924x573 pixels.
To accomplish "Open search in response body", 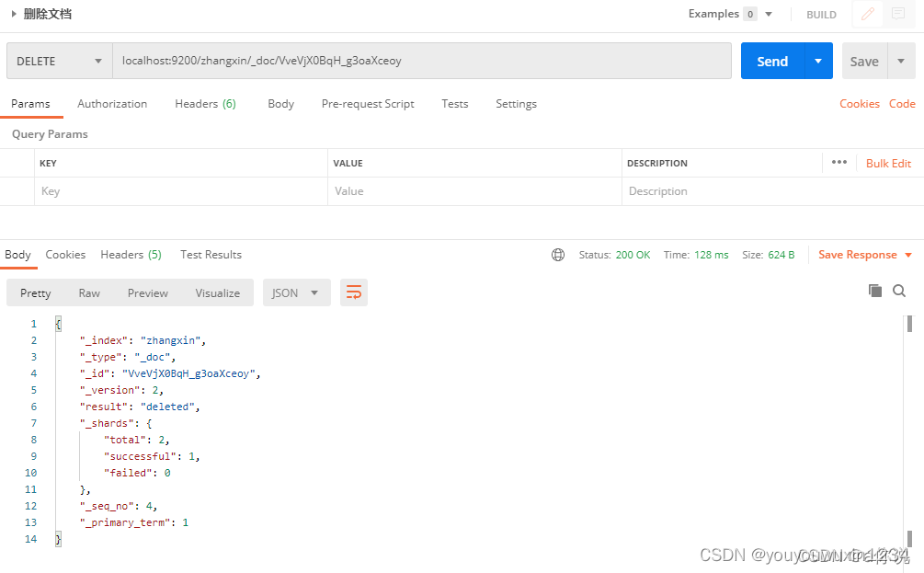I will (x=899, y=291).
